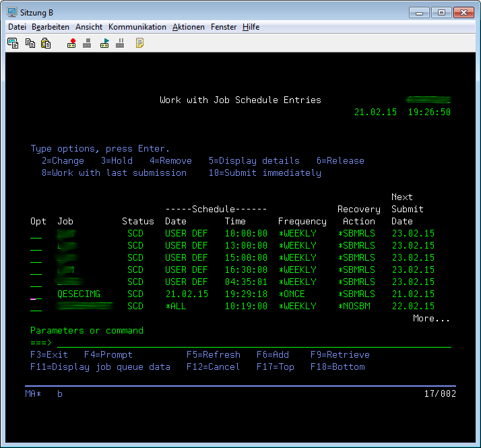Click the F3=Exit function key label
Image resolution: width=481 pixels, height=448 pixels.
point(49,355)
